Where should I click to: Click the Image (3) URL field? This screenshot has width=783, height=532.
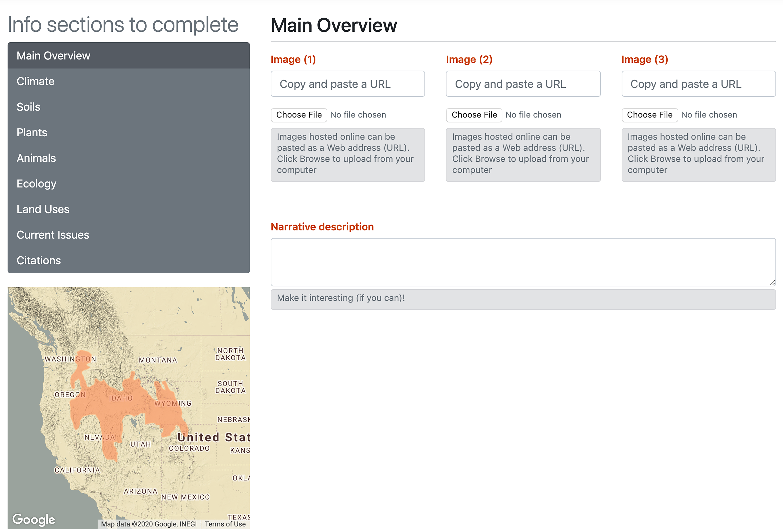(x=698, y=84)
